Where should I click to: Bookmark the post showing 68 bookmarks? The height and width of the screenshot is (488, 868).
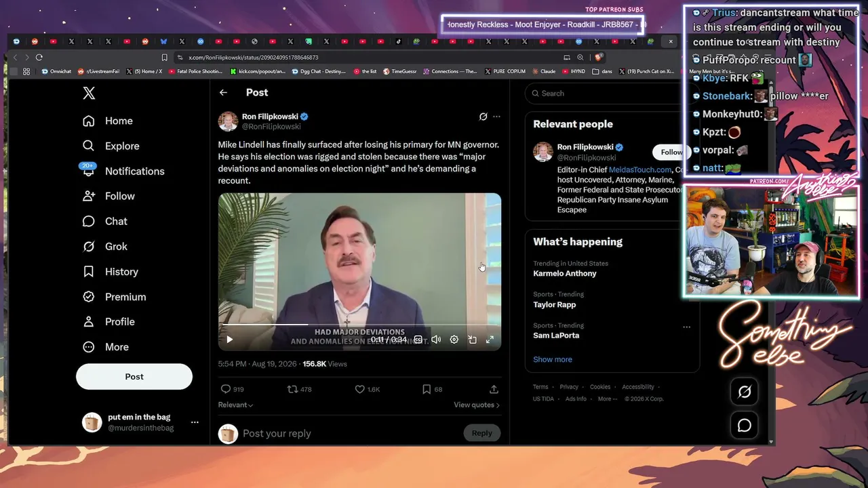coord(432,389)
